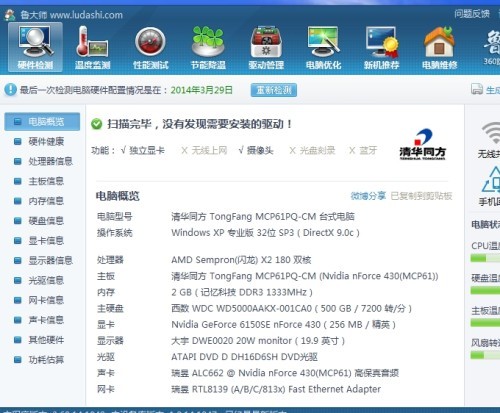Select 主板信息 sidebar item
Screen dimensions: 500x413
[x=42, y=181]
